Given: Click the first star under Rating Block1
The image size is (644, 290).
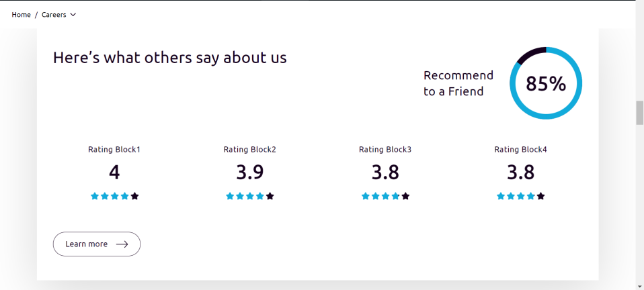Looking at the screenshot, I should tap(95, 196).
